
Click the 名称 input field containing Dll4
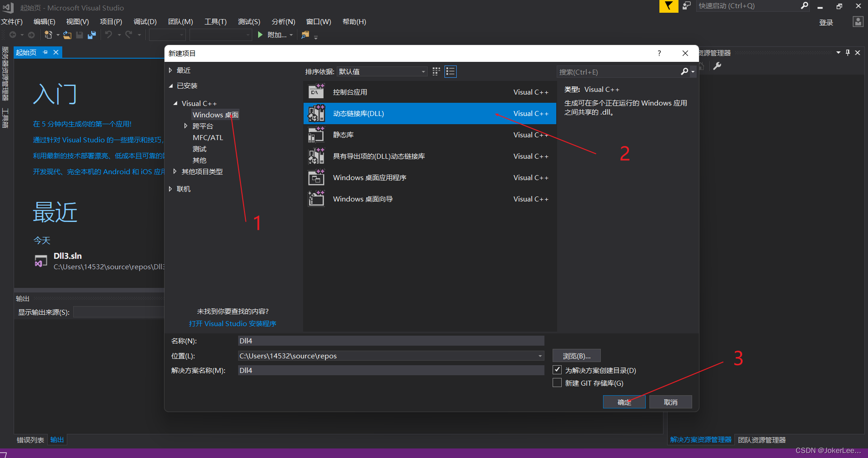click(391, 341)
